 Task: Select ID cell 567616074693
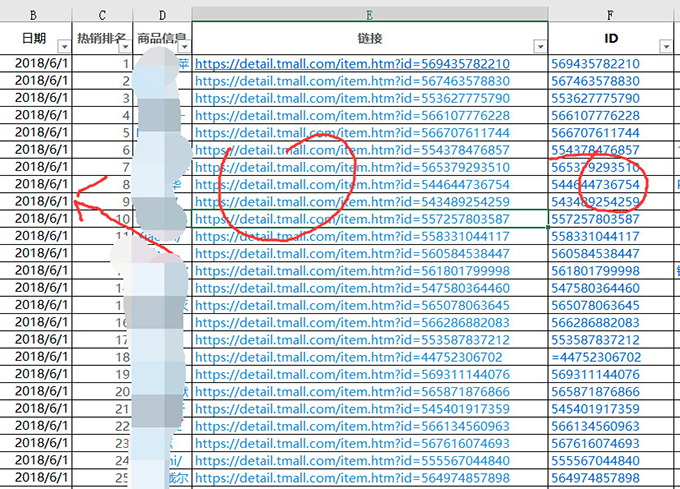coord(611,444)
